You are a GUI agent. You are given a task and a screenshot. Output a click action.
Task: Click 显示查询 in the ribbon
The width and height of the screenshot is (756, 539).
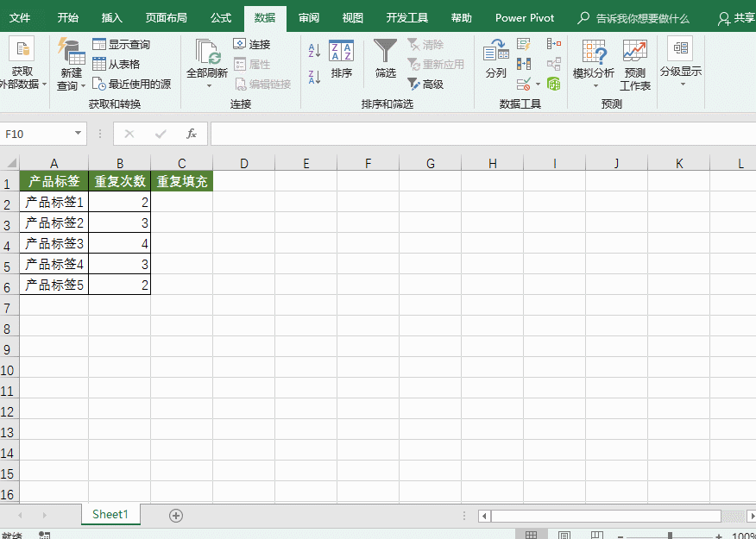(121, 45)
